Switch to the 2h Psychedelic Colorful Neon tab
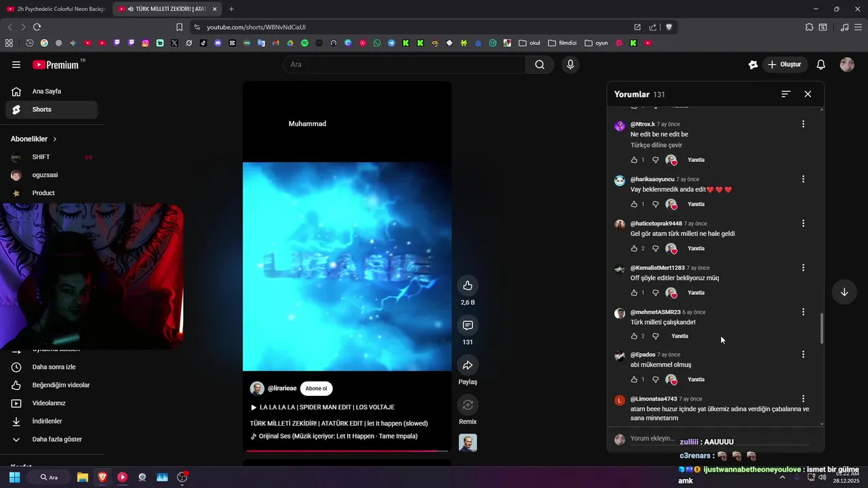The image size is (868, 488). point(56,9)
